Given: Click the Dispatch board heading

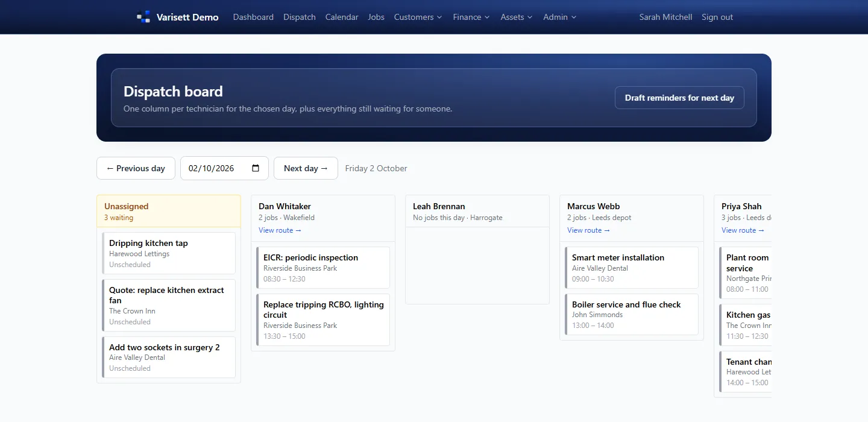Looking at the screenshot, I should coord(173,91).
